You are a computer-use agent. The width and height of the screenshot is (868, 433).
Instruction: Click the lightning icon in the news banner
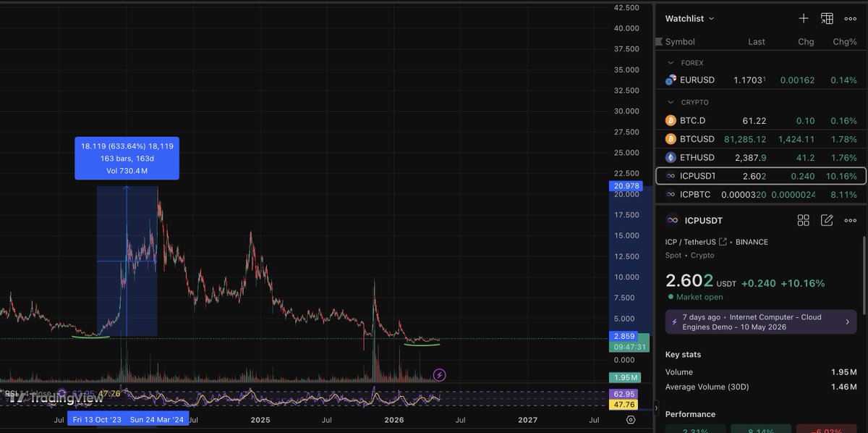[x=675, y=321]
